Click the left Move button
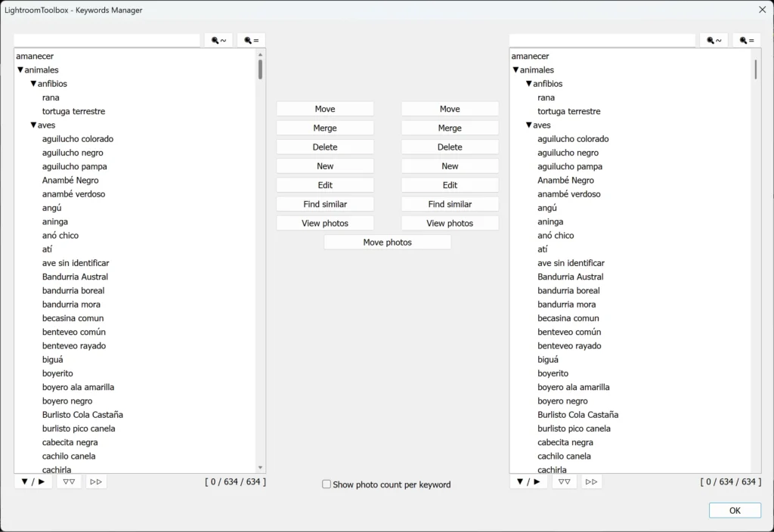Screen dimensions: 774x532 [x=325, y=109]
